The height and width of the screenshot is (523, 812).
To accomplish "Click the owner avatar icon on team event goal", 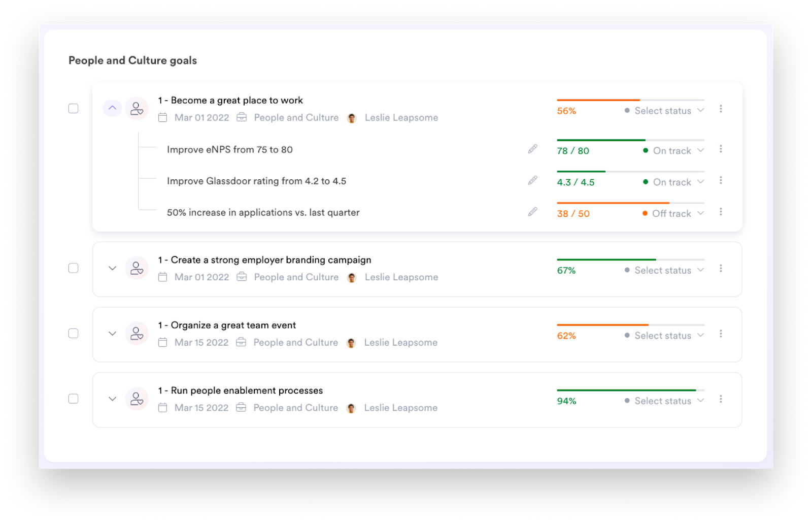I will click(137, 333).
